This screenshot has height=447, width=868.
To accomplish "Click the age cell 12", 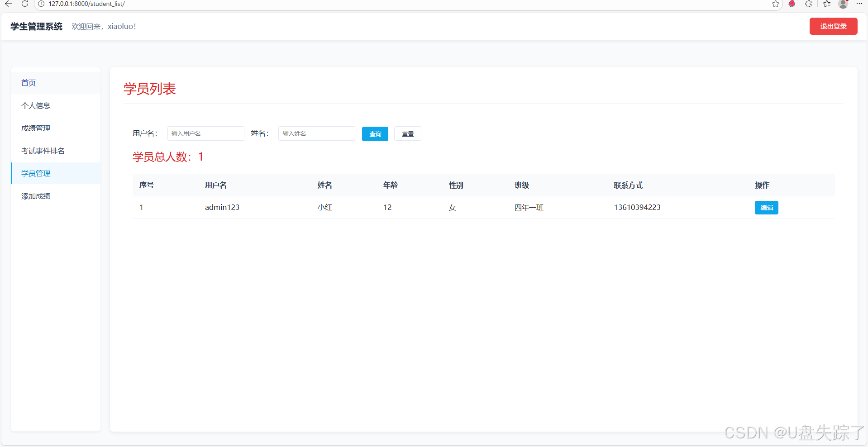I will point(387,207).
